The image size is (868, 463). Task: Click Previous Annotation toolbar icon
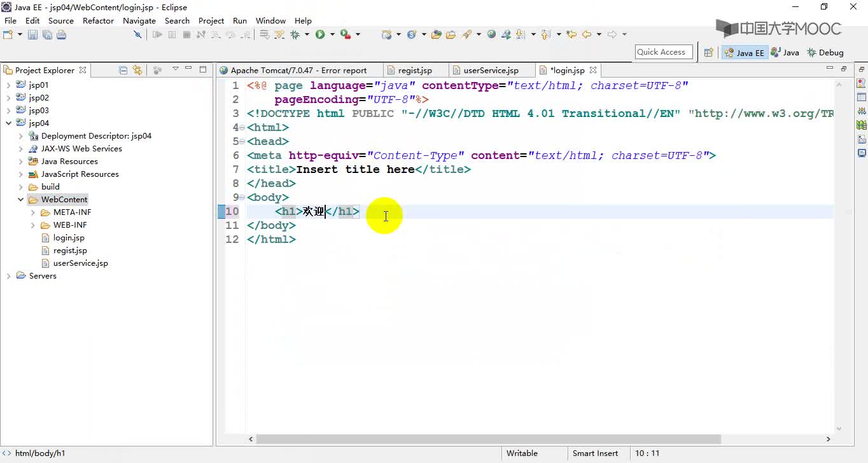[545, 34]
